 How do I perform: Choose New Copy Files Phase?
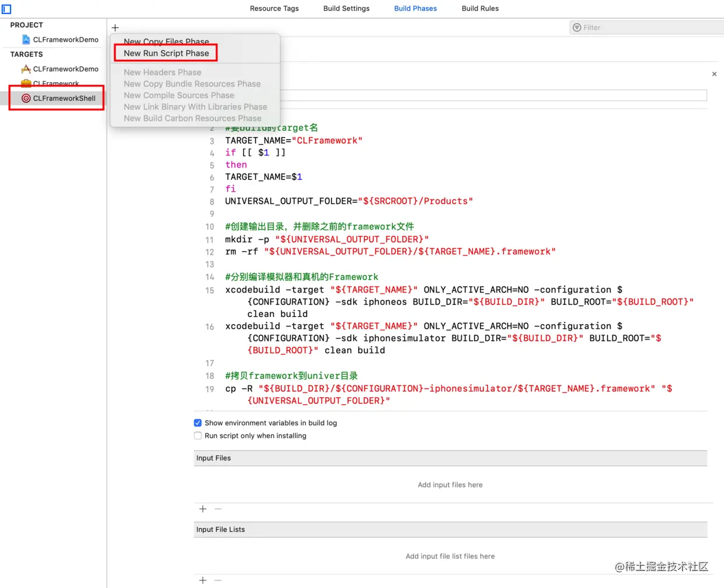click(x=166, y=41)
